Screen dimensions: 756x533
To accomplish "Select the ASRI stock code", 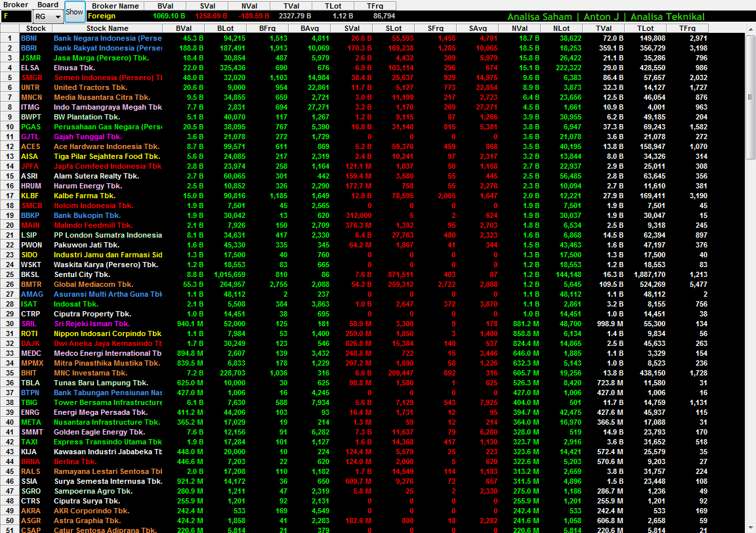I will point(30,176).
